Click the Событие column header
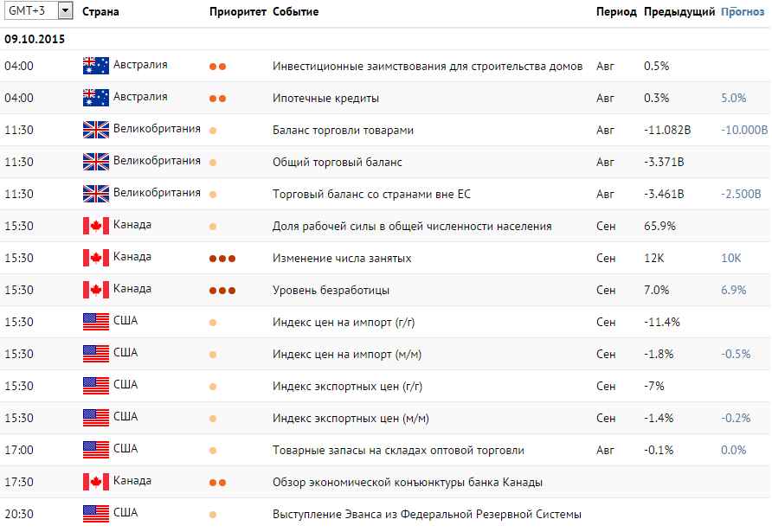 point(295,11)
